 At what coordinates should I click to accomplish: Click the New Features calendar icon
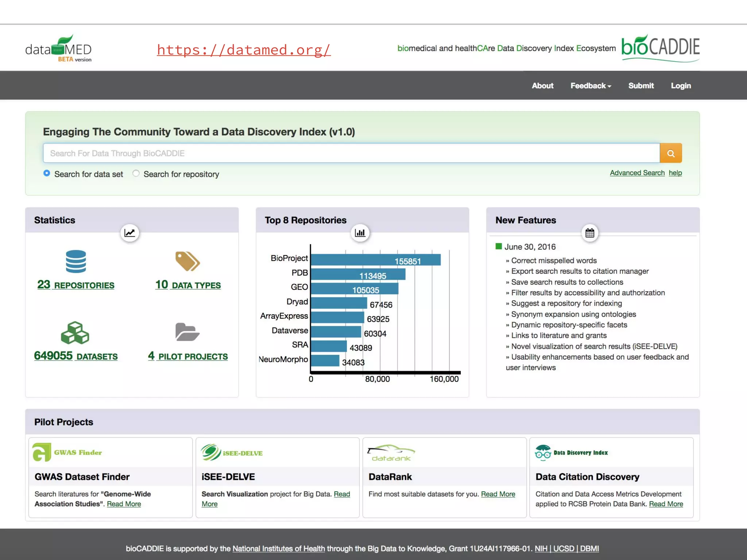tap(589, 233)
